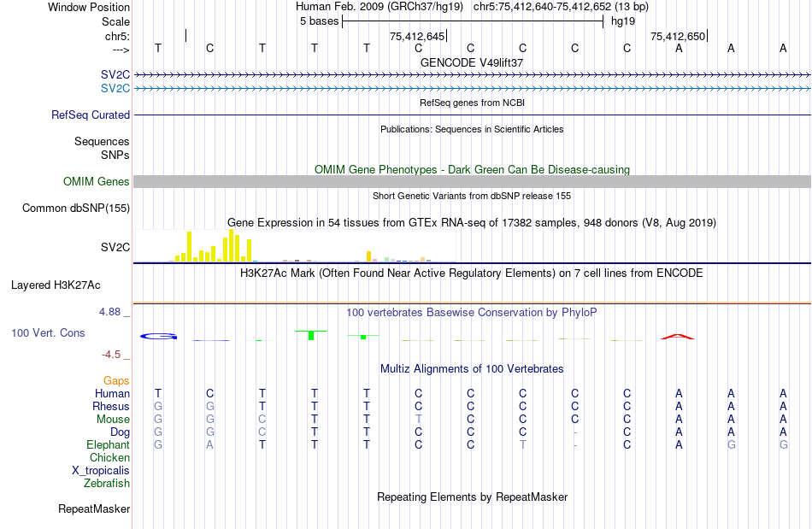Click the Mouse alignment row label
This screenshot has width=812, height=529.
point(113,420)
